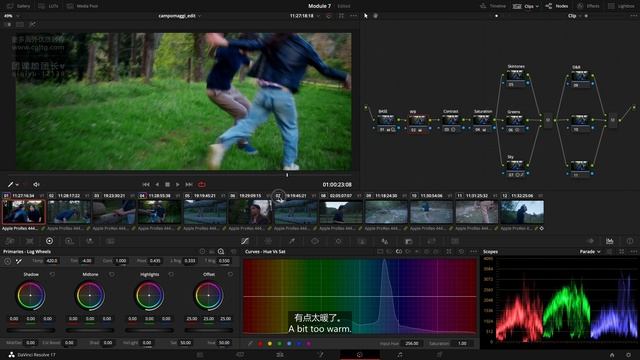This screenshot has width=640, height=360.
Task: Open the Scopes palette icon
Action: coord(609,241)
